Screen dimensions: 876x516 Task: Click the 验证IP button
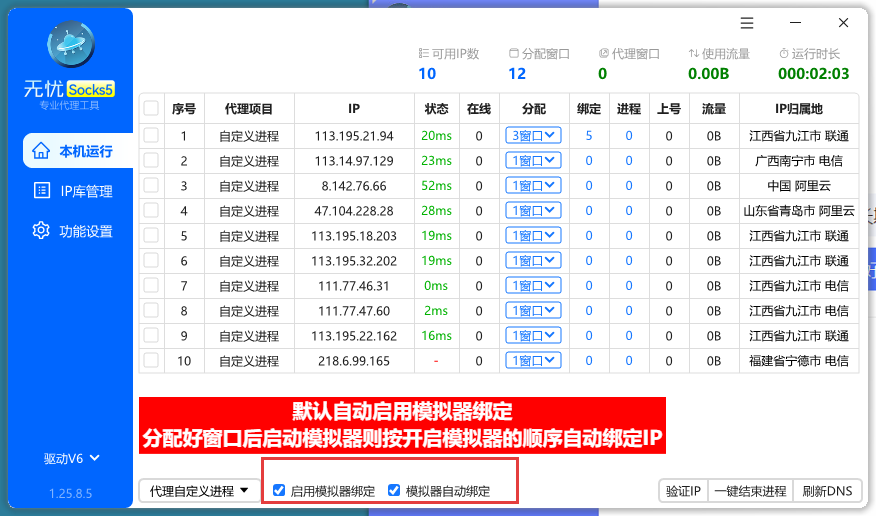[683, 490]
